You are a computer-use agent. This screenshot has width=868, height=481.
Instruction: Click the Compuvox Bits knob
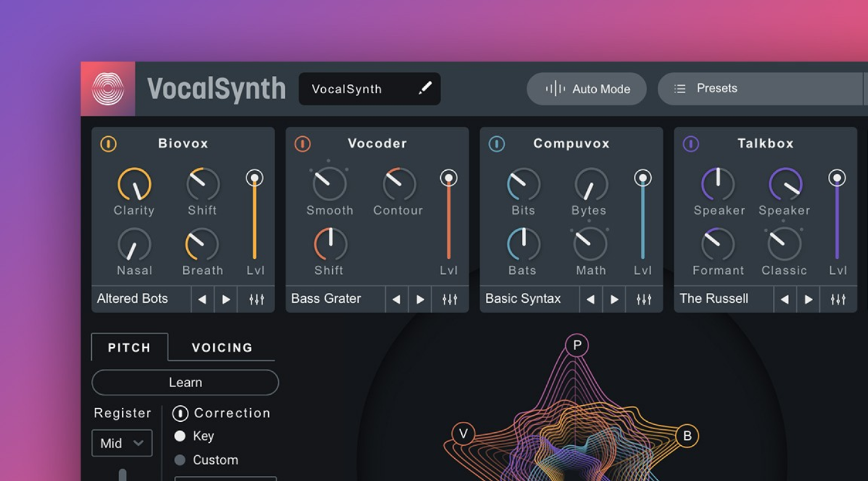(x=523, y=184)
